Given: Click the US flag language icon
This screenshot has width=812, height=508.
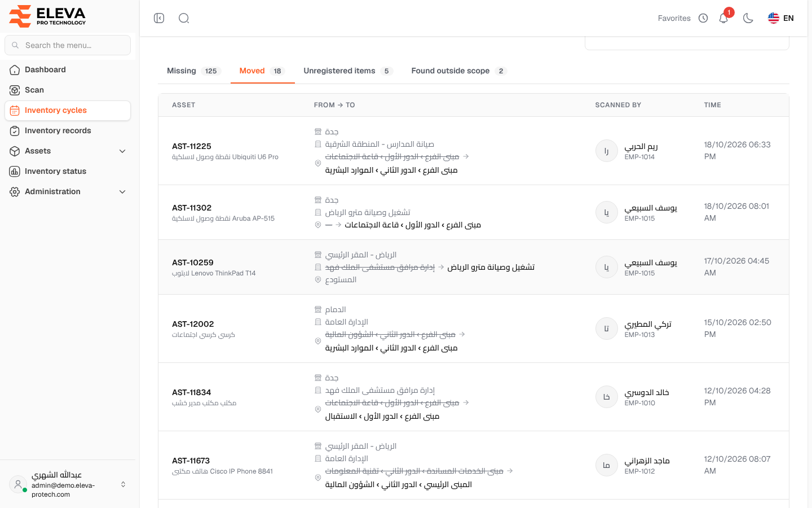Looking at the screenshot, I should [774, 18].
